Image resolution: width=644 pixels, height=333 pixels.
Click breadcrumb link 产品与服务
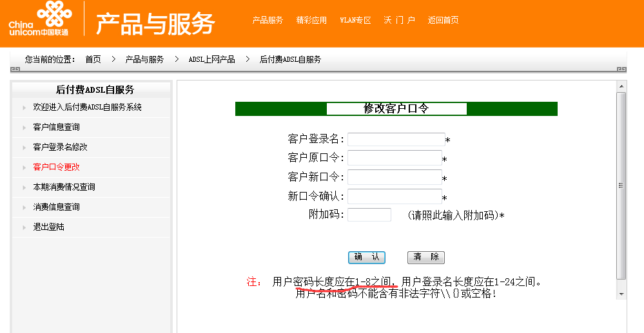pos(144,59)
